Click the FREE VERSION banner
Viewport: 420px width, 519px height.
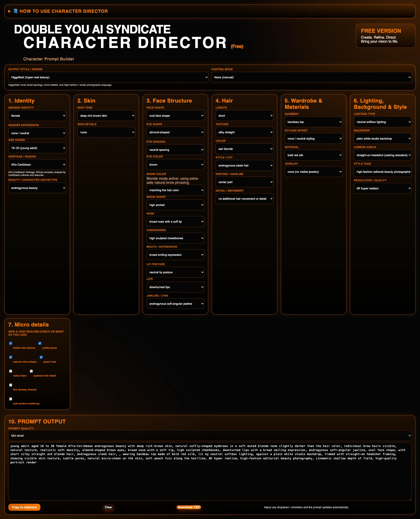(385, 36)
